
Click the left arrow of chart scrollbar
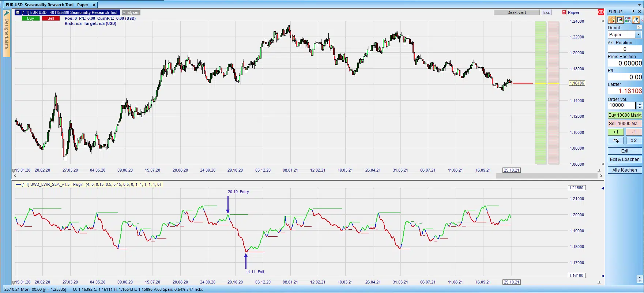(15, 176)
